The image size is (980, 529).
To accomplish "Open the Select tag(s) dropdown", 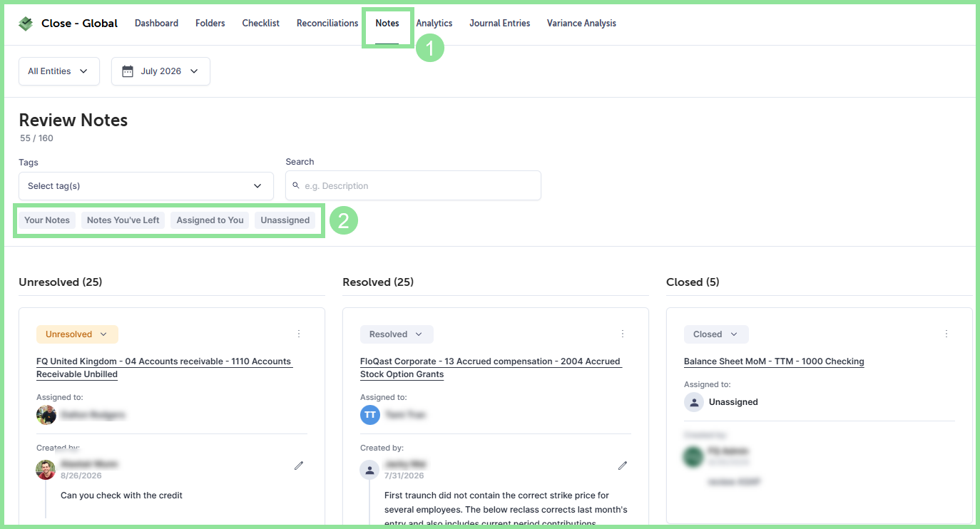I will pyautogui.click(x=146, y=186).
